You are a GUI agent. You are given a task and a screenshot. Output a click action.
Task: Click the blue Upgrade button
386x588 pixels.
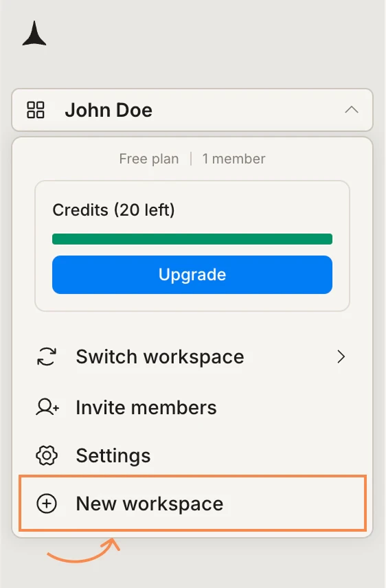192,275
